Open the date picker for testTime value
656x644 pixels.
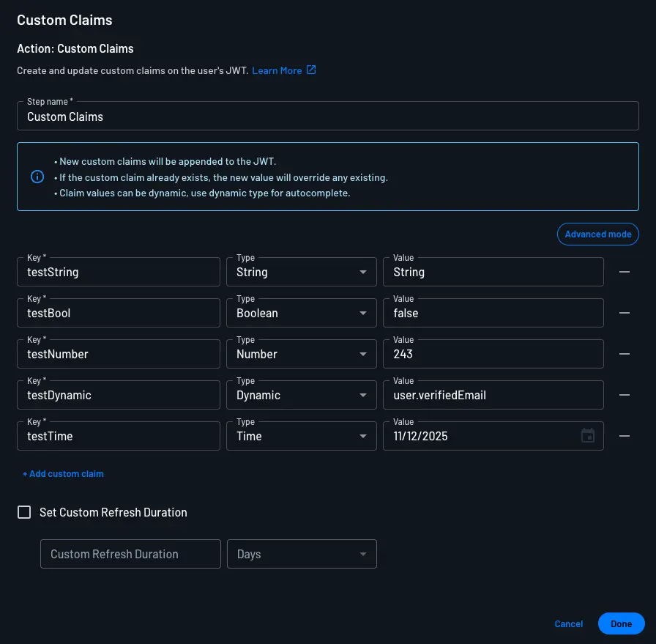pyautogui.click(x=588, y=435)
